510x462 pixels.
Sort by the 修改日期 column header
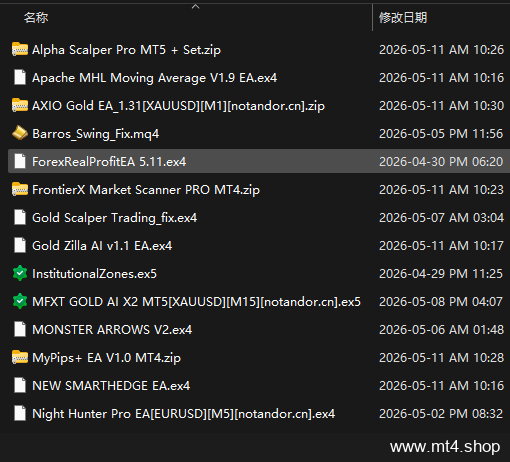pyautogui.click(x=403, y=17)
